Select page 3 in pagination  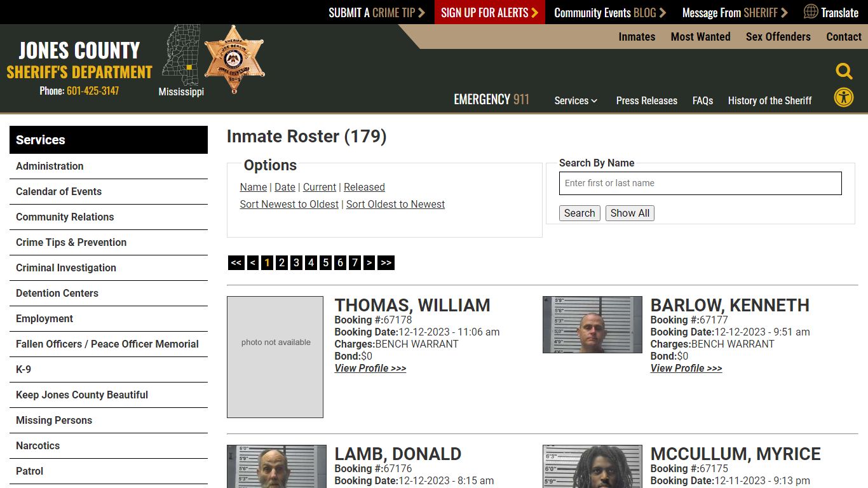tap(296, 262)
